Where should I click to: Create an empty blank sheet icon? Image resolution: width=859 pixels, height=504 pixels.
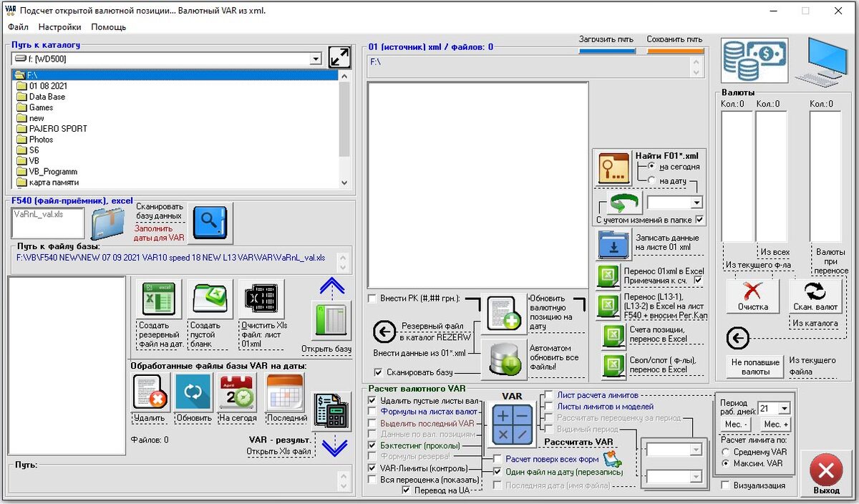coord(209,299)
